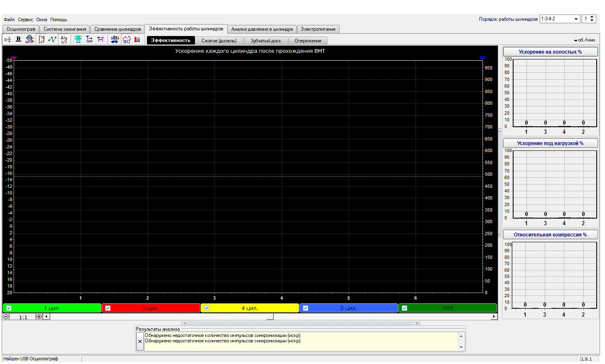Close the analysis results with X icon

coord(140,342)
